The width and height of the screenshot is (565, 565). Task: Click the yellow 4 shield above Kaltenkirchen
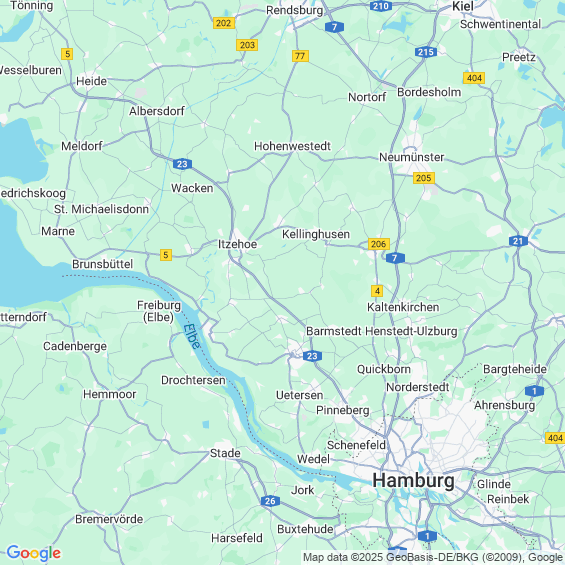(x=377, y=291)
